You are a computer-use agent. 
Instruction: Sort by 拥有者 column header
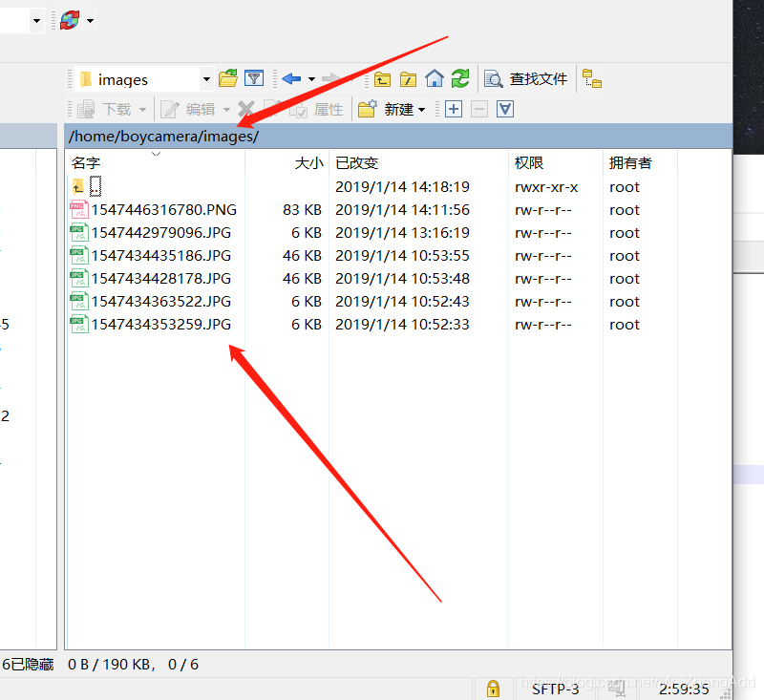click(640, 162)
